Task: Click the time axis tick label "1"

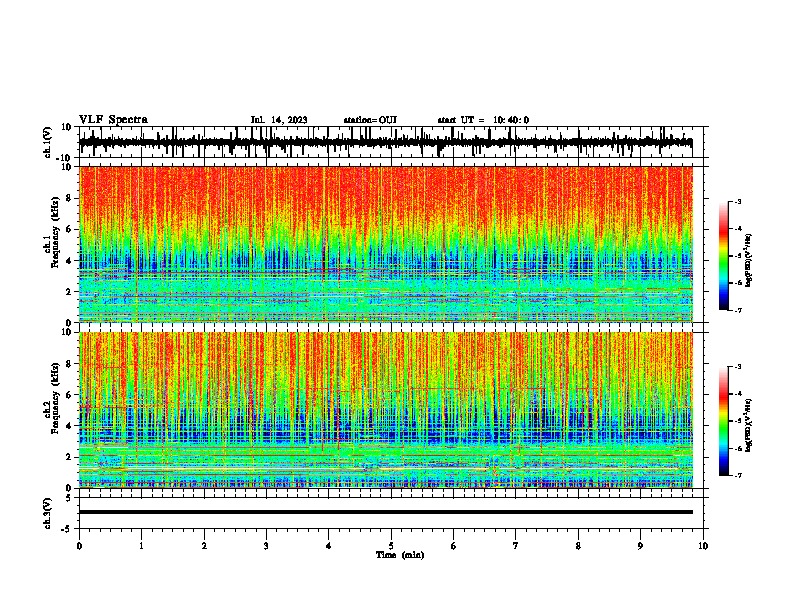Action: [141, 546]
